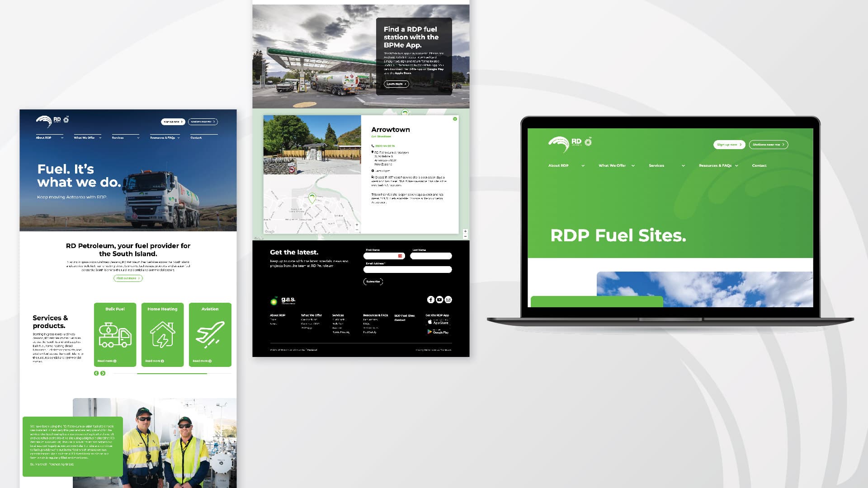The width and height of the screenshot is (868, 488).
Task: Click Home Heating link in footer Services
Action: 341,332
